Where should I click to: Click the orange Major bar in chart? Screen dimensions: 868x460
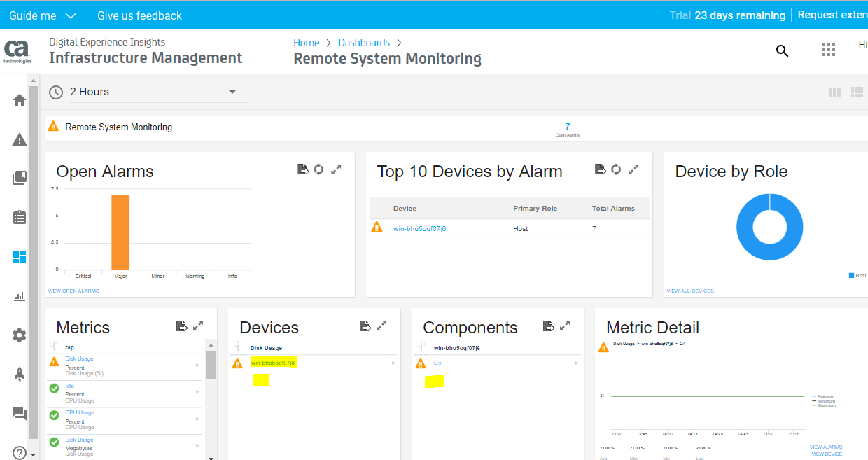click(120, 232)
